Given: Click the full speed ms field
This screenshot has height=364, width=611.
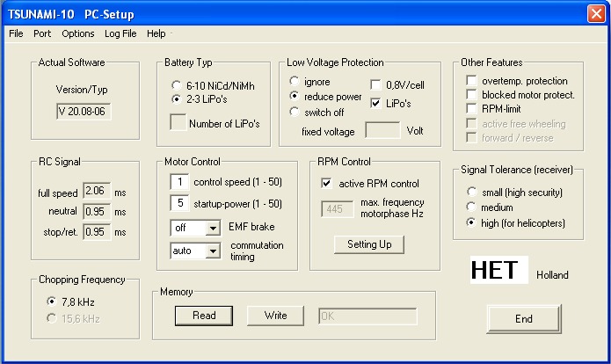Looking at the screenshot, I should point(97,191).
